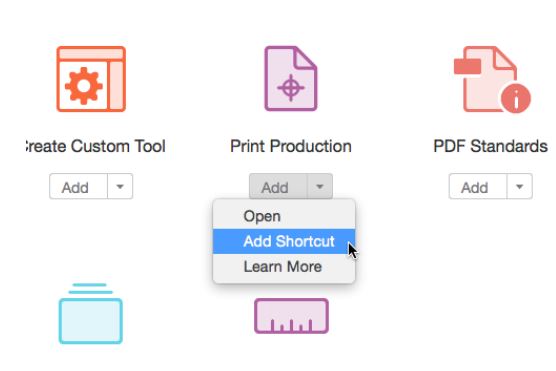The height and width of the screenshot is (371, 556).
Task: Expand the dropdown arrow beside PDF Standards Add
Action: (520, 186)
